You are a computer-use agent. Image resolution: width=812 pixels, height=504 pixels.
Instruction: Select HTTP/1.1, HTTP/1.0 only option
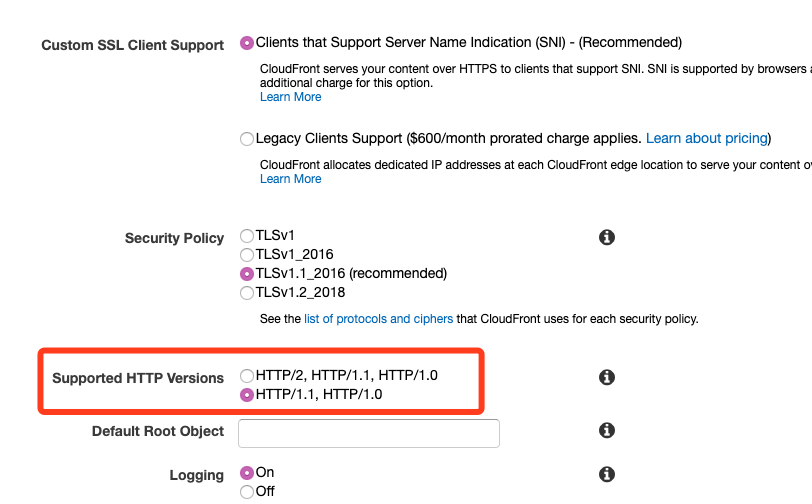point(247,395)
